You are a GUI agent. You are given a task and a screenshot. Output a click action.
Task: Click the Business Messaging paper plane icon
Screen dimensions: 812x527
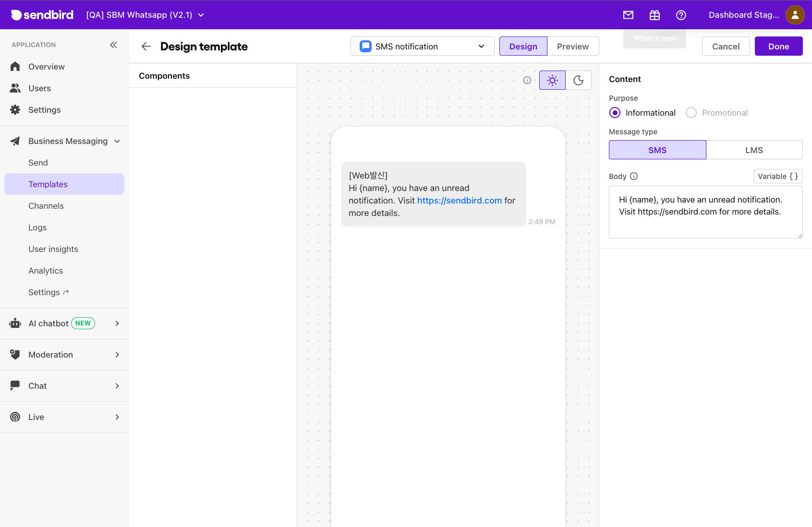click(x=15, y=141)
